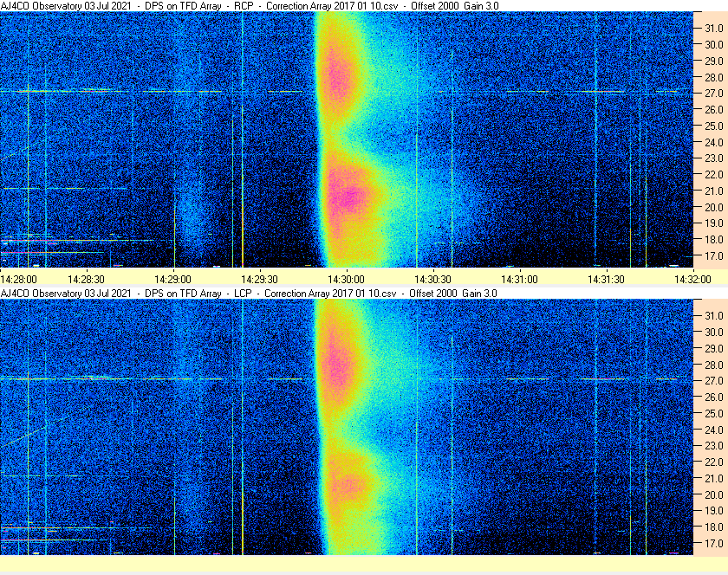Viewport: 728px width, 575px height.
Task: Click the LCP chart title text
Action: coord(249,294)
